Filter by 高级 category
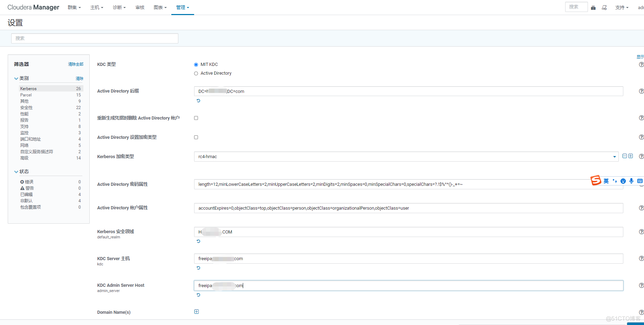Viewport: 644px width, 325px height. [51, 158]
